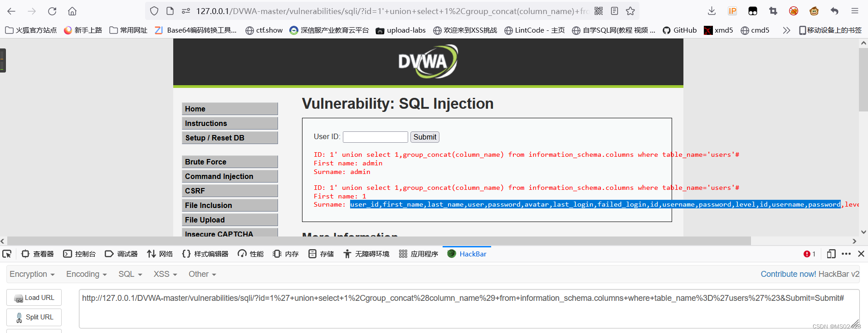The height and width of the screenshot is (333, 868).
Task: Open cmd5 bookmark
Action: tap(755, 30)
